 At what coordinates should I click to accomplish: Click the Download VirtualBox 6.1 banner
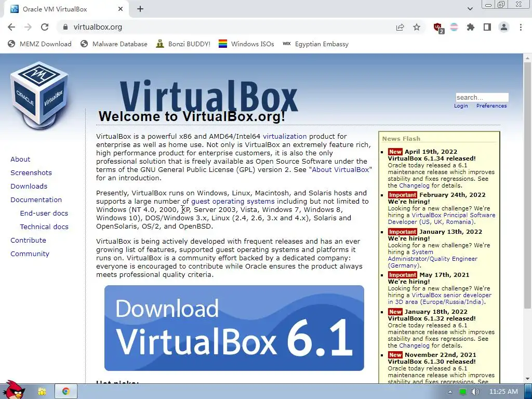[234, 328]
